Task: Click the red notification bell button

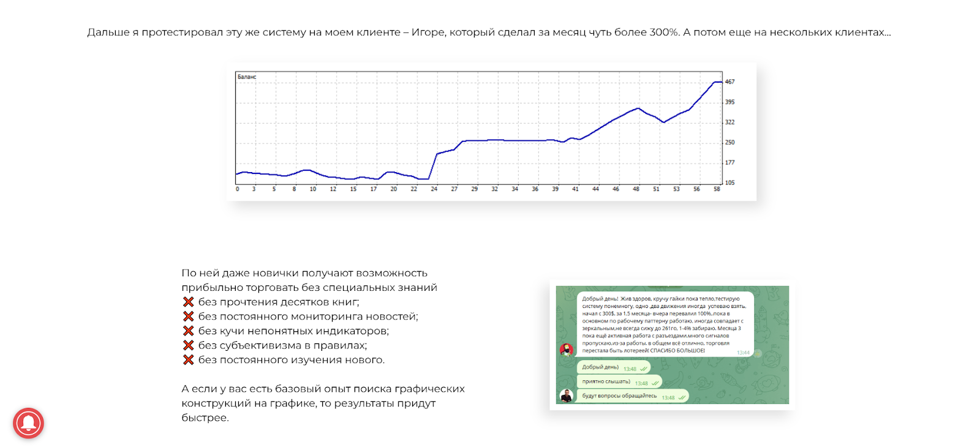Action: [x=28, y=423]
